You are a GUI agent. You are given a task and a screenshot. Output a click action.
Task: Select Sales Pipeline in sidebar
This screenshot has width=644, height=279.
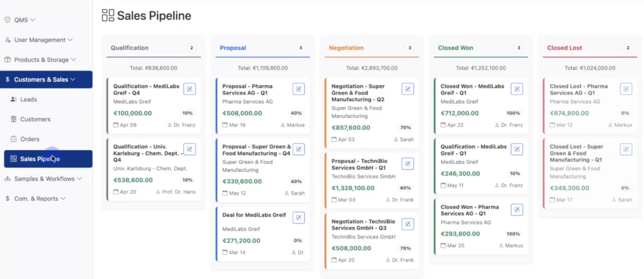point(48,159)
